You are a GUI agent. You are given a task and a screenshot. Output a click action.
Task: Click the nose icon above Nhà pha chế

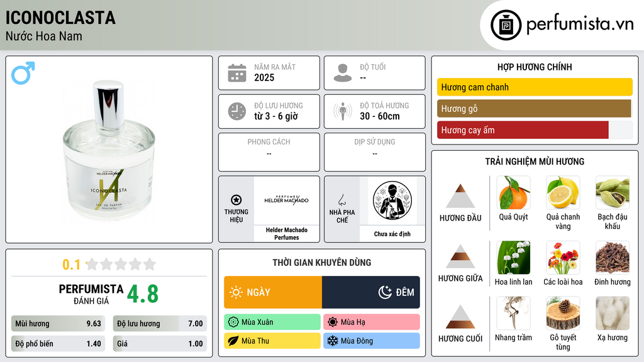point(341,200)
